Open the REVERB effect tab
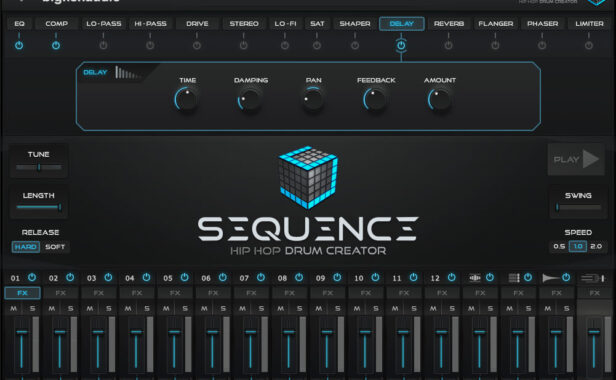The image size is (616, 380). tap(449, 24)
